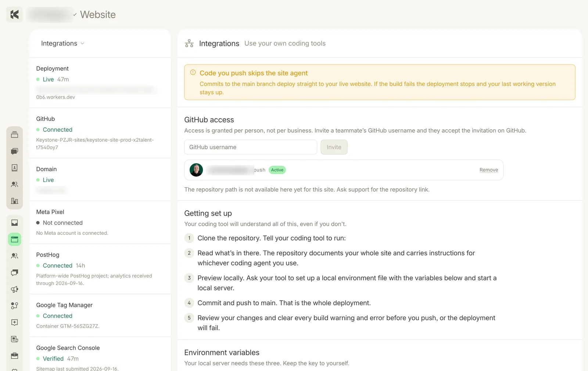This screenshot has width=588, height=371.
Task: Focus the GitHub username input field
Action: tap(251, 147)
